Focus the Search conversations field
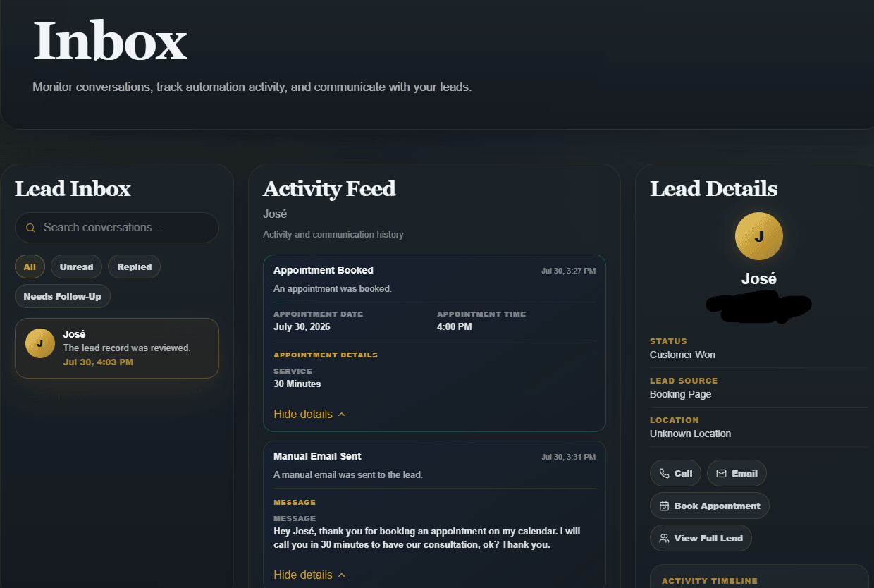 (x=117, y=228)
